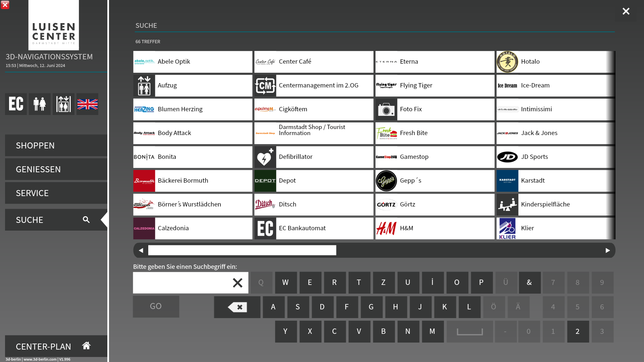Screen dimensions: 644x362
Task: Tap the M key
Action: point(433,331)
